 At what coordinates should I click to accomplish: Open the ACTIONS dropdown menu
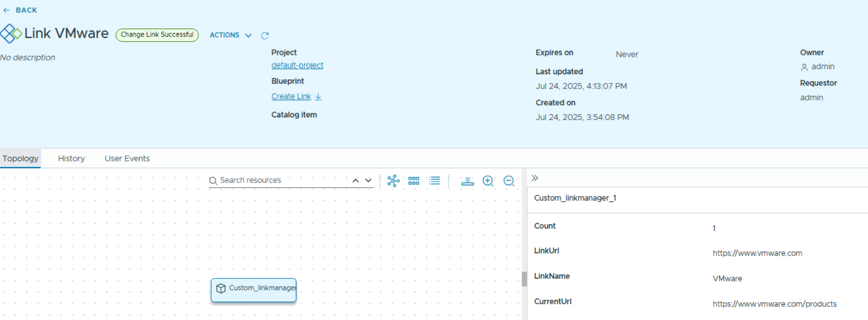pos(230,35)
